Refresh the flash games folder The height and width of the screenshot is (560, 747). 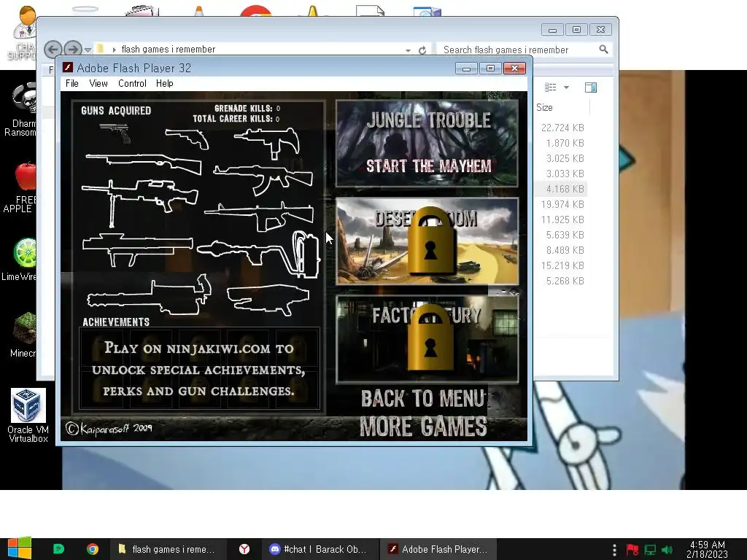422,50
